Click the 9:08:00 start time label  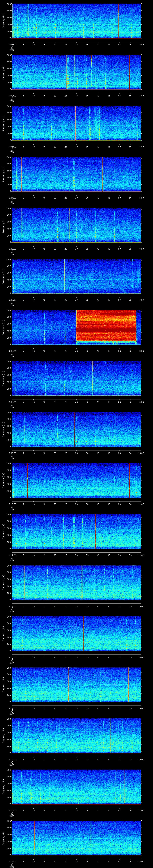[12, 402]
